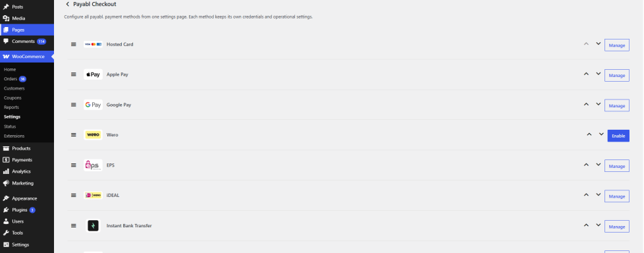Click the Instant Bank Transfer lightning icon
Viewport: 644px width, 253px height.
(x=94, y=225)
